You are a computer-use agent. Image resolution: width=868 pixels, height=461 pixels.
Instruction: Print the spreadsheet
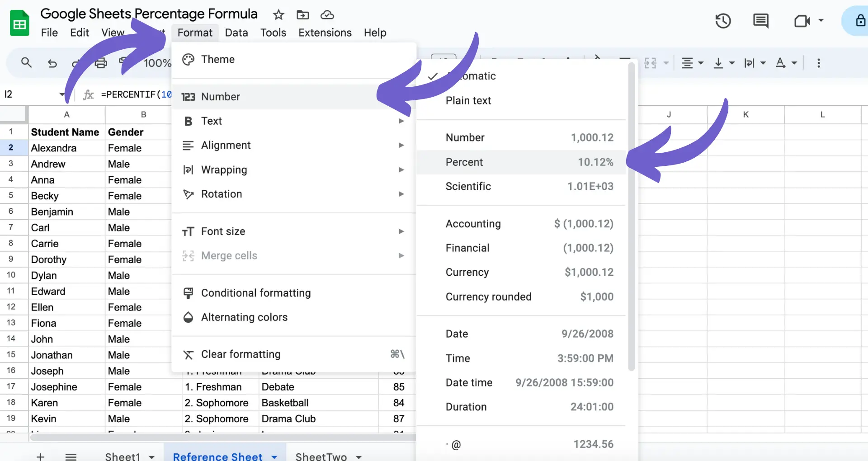101,63
